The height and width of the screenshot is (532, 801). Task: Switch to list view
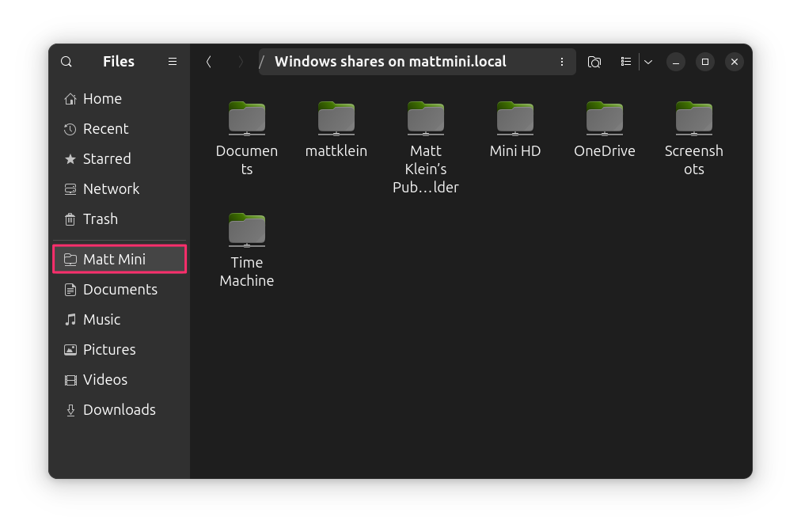626,62
